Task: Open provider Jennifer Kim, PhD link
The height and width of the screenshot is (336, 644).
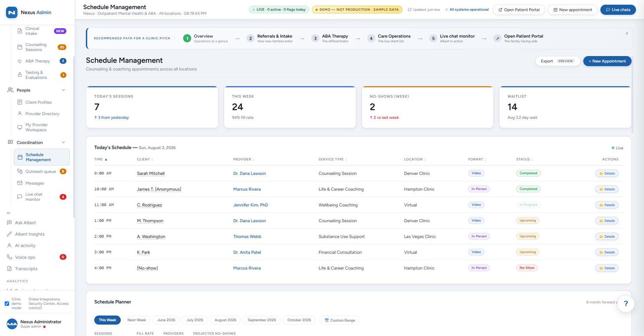Action: 251,205
